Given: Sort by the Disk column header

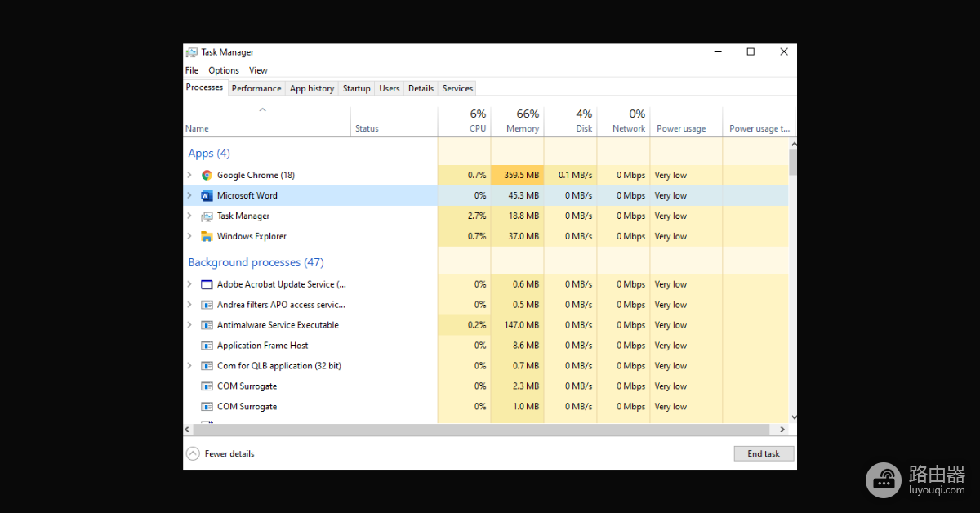Looking at the screenshot, I should pos(571,121).
